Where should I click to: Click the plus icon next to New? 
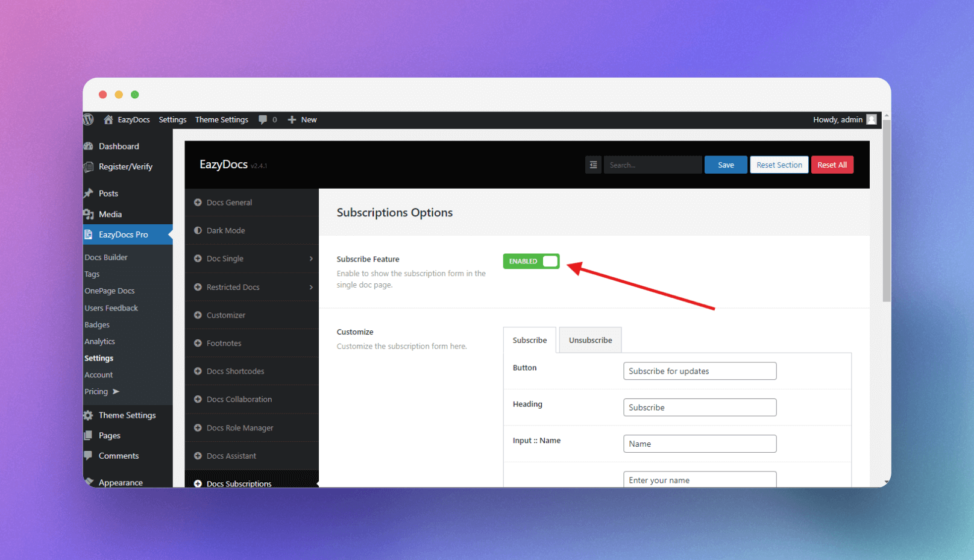point(292,119)
